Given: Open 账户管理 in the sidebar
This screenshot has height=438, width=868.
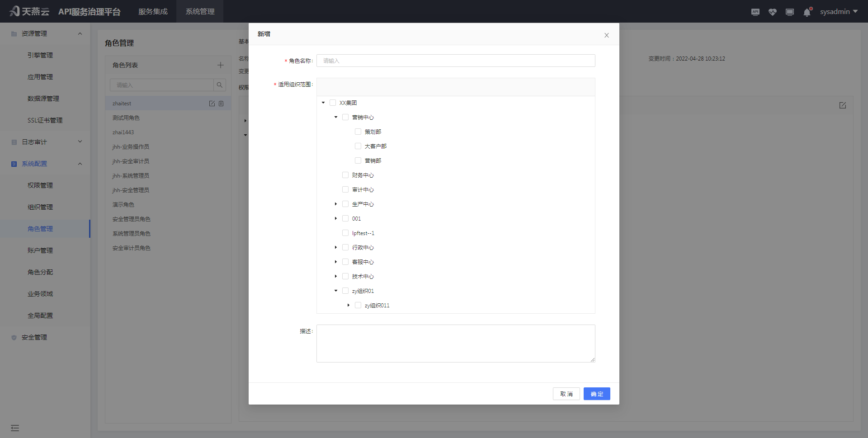Looking at the screenshot, I should click(x=40, y=250).
